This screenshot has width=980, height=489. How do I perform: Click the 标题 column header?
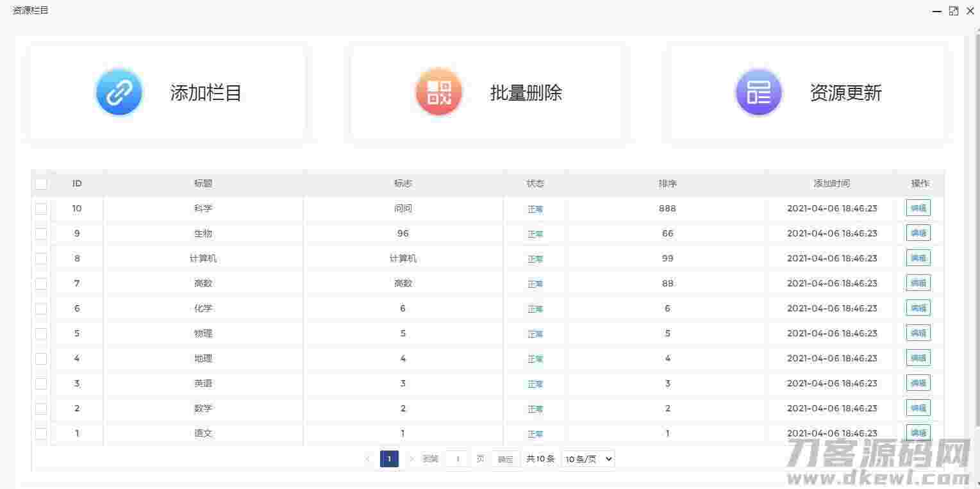pyautogui.click(x=203, y=183)
